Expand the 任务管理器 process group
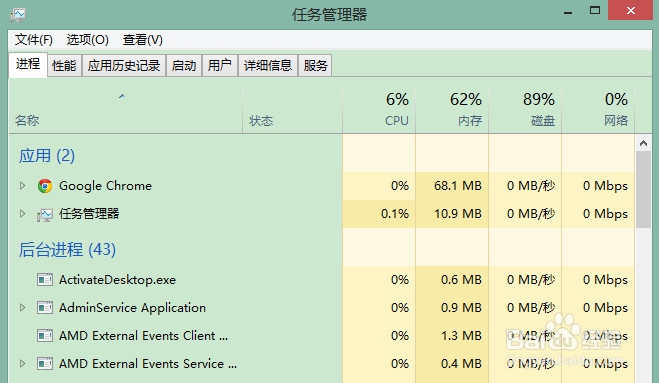This screenshot has width=659, height=383. coord(23,214)
